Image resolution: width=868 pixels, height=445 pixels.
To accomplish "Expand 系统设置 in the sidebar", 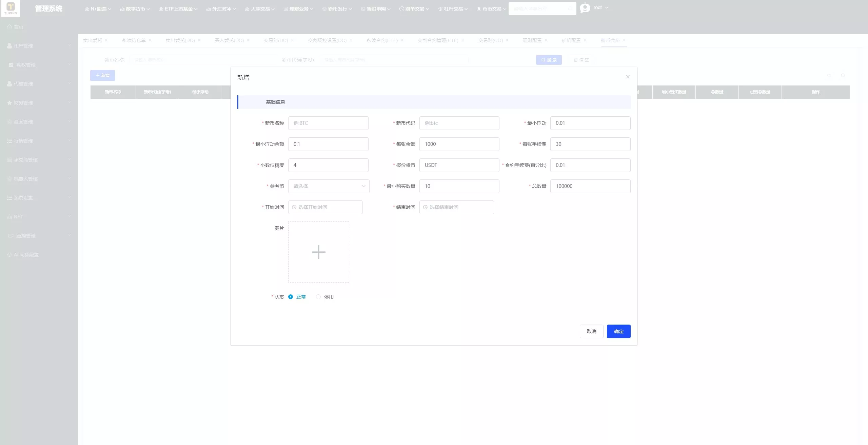I will coord(39,198).
